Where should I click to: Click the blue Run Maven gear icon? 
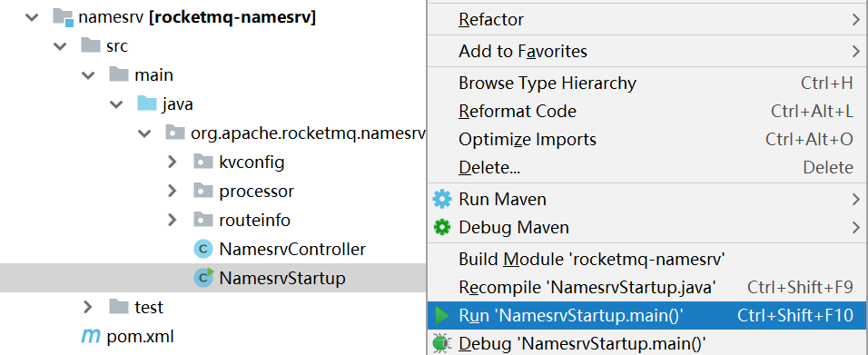[x=442, y=199]
